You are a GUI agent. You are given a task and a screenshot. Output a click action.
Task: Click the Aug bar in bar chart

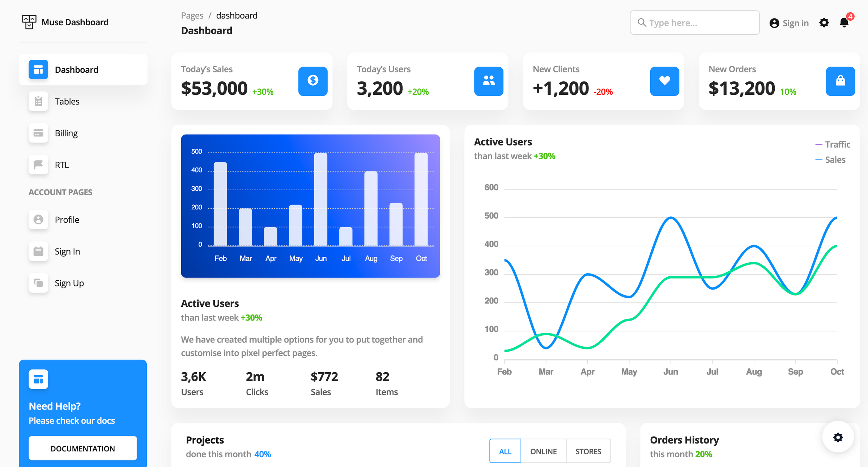tap(371, 208)
